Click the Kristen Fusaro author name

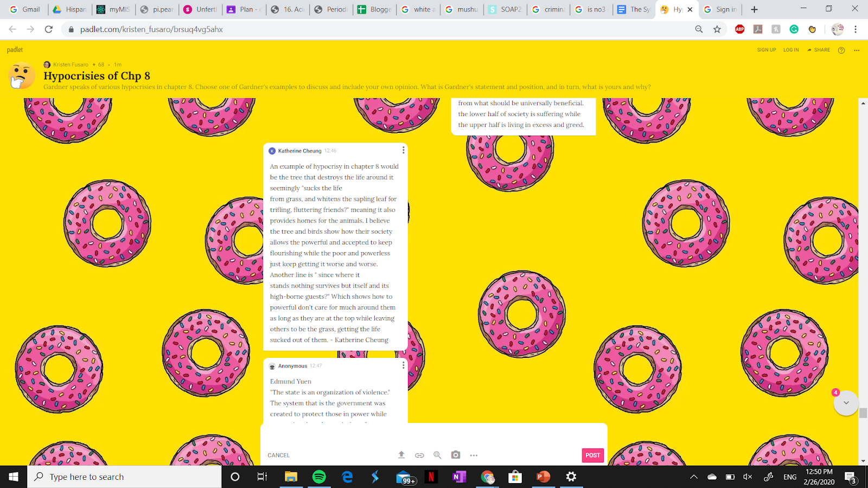pyautogui.click(x=71, y=65)
